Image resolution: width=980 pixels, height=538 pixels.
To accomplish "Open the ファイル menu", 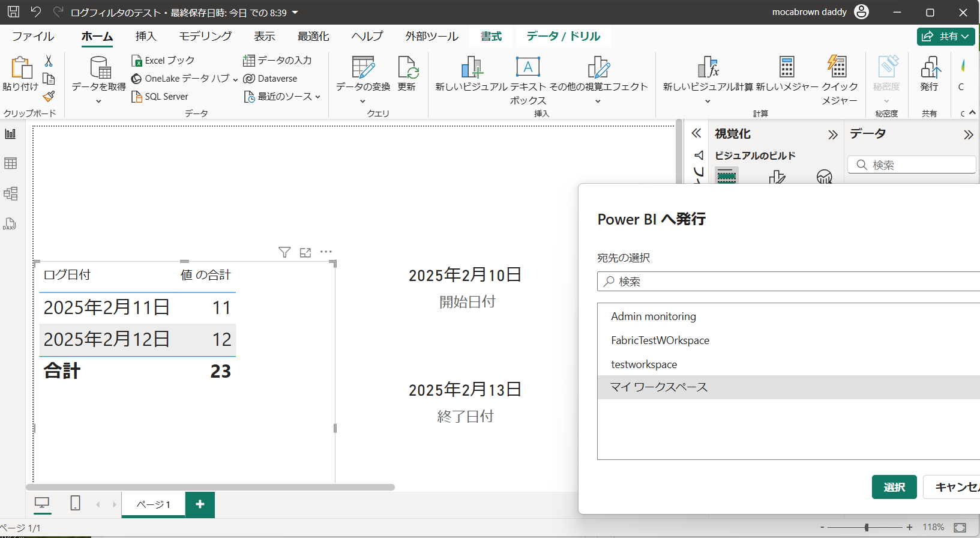I will pos(33,36).
